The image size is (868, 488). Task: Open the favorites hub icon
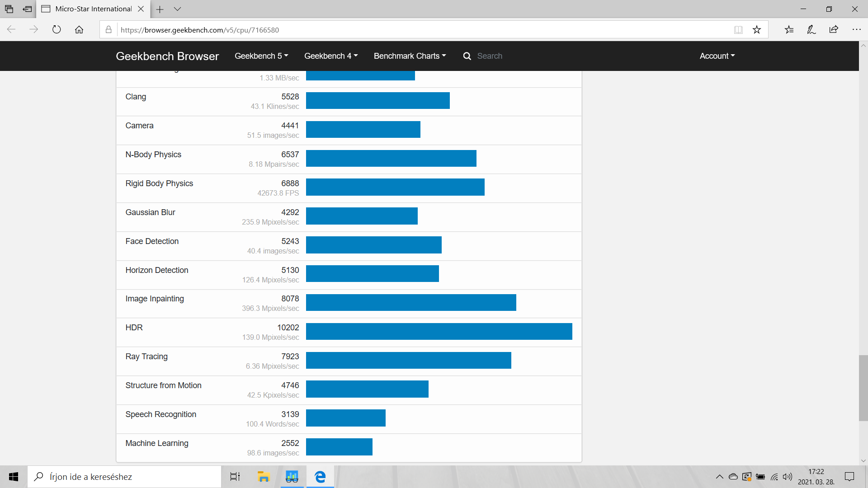pyautogui.click(x=789, y=30)
